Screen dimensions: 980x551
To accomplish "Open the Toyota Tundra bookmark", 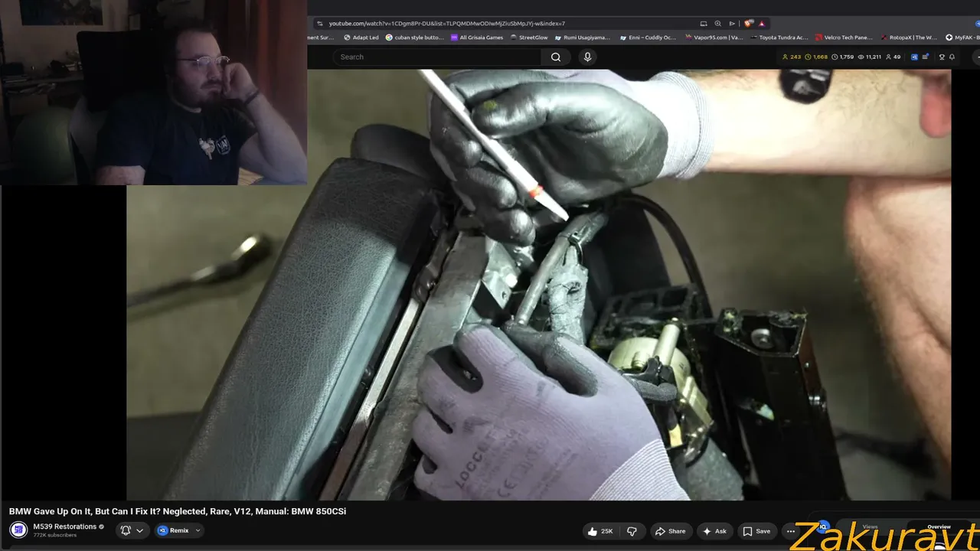I will click(779, 37).
